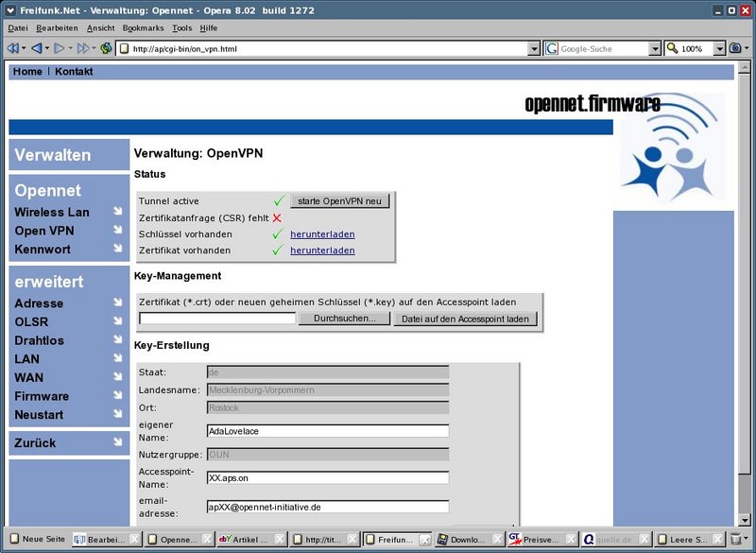
Task: Open Kennwort in the sidebar
Action: coord(43,250)
